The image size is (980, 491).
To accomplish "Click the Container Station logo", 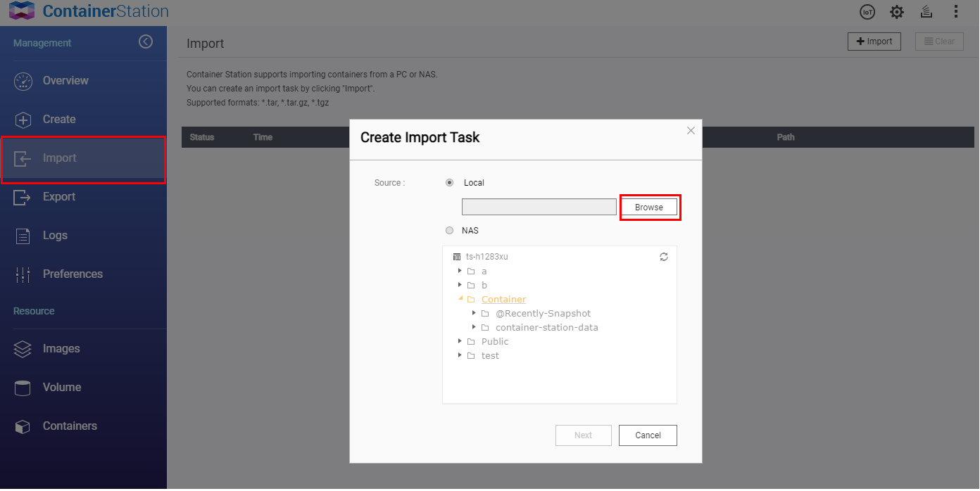I will tap(22, 11).
